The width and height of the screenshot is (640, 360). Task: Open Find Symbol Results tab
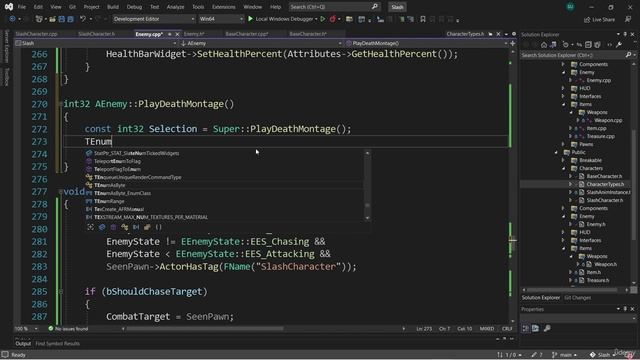[x=58, y=344]
